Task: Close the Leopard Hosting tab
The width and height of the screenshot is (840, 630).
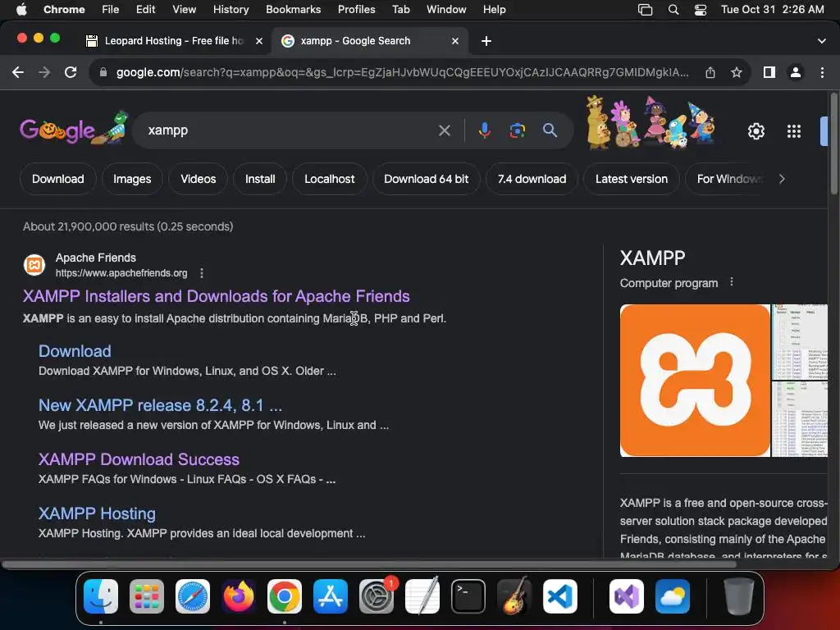Action: 258,41
